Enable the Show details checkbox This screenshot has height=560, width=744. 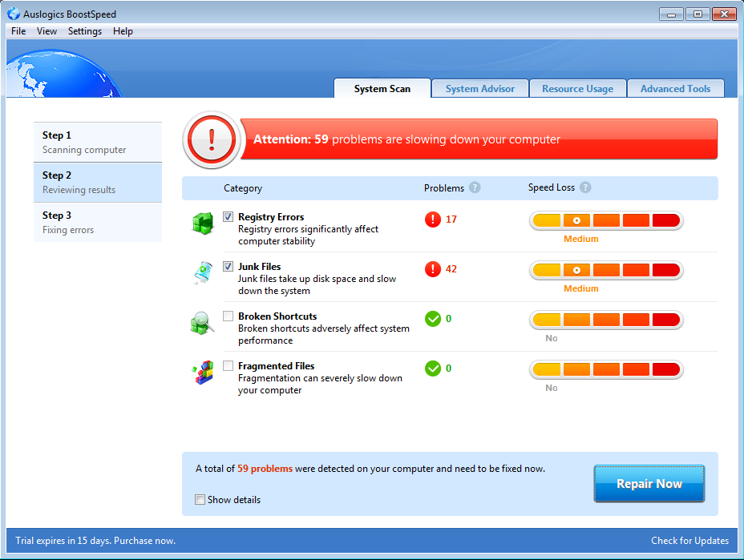200,499
